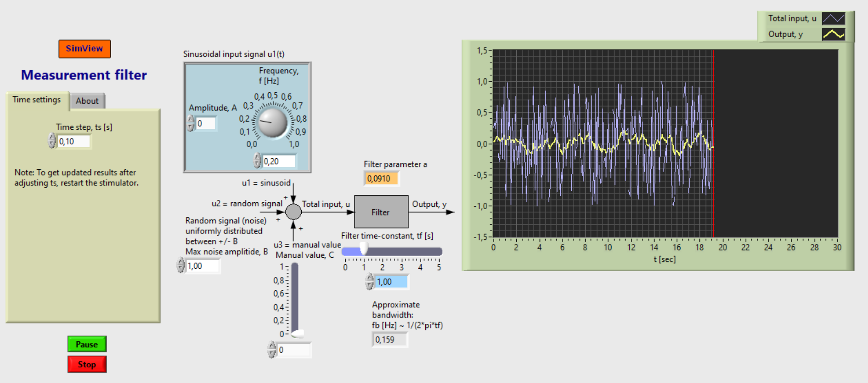Image resolution: width=868 pixels, height=383 pixels.
Task: Click the filter time-constant 1,00 field
Action: pos(391,282)
